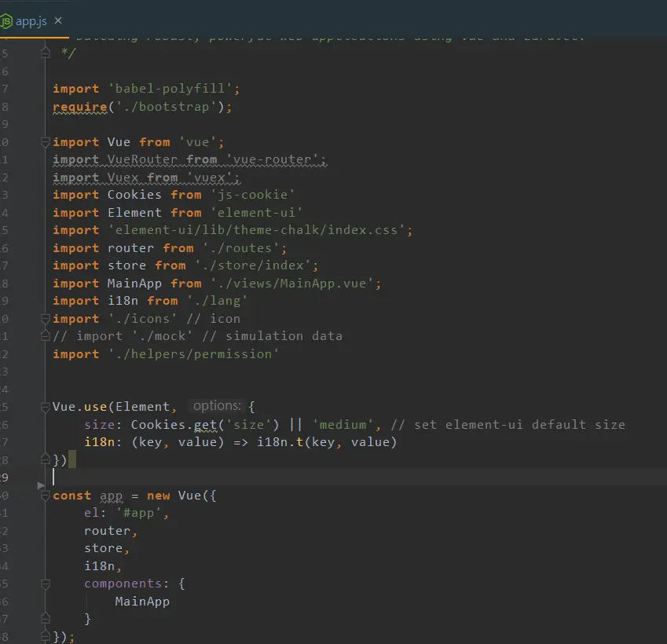Collapse the comment block ending with */

(x=46, y=53)
